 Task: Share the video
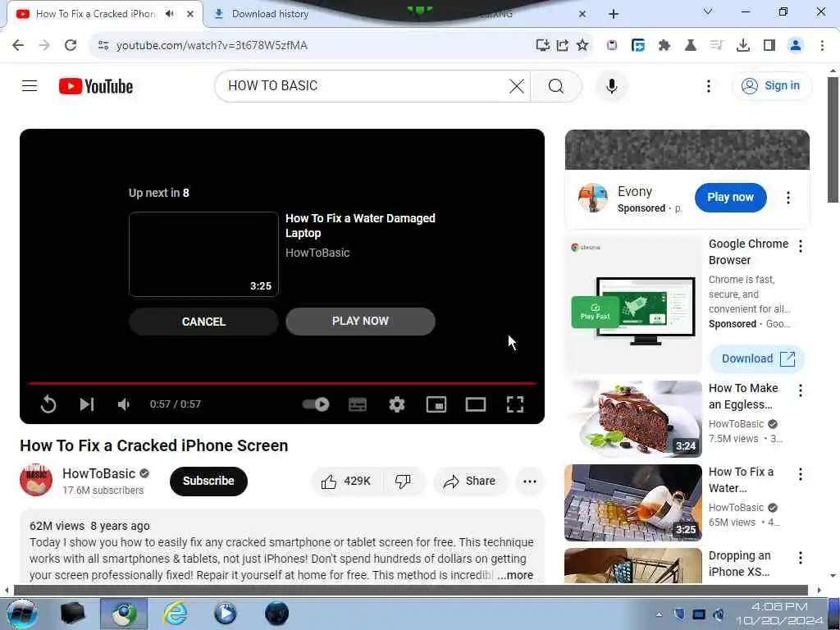[x=469, y=481]
